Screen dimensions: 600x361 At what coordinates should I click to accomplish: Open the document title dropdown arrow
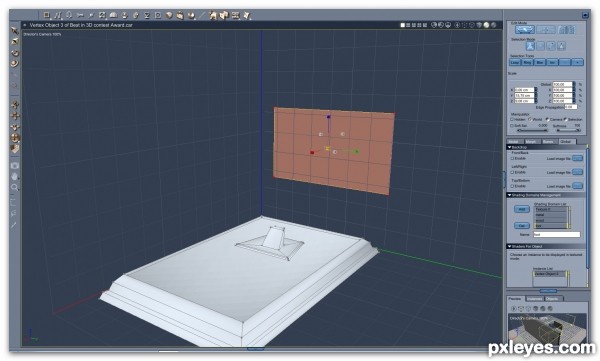tap(25, 25)
